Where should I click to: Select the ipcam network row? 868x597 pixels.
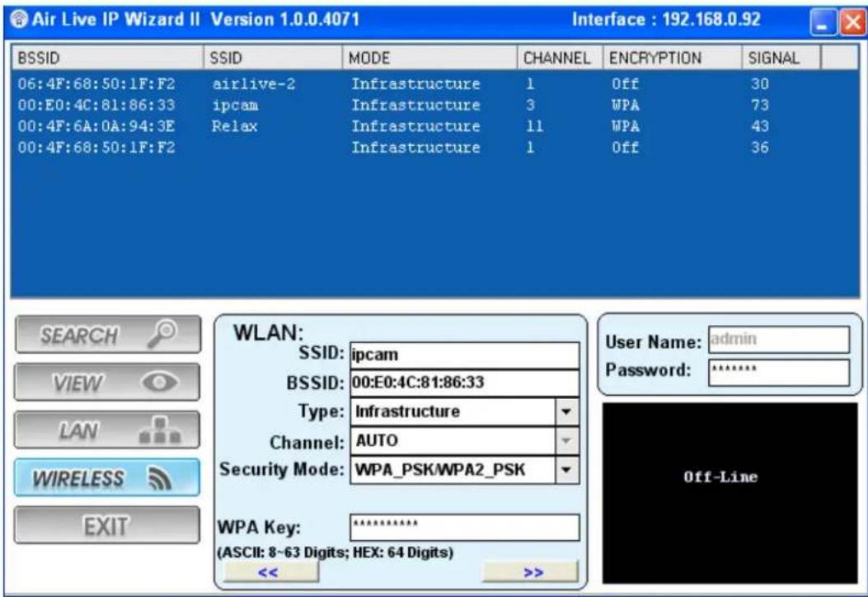[x=435, y=106]
